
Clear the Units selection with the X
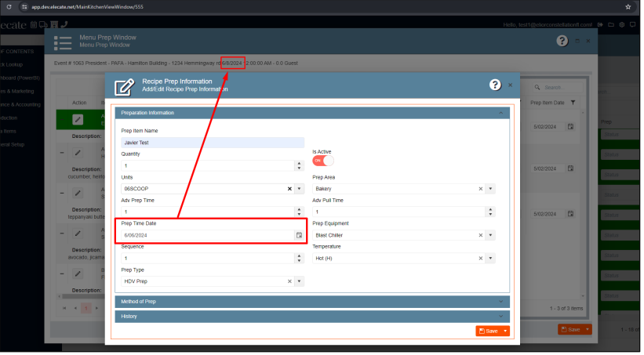click(289, 189)
